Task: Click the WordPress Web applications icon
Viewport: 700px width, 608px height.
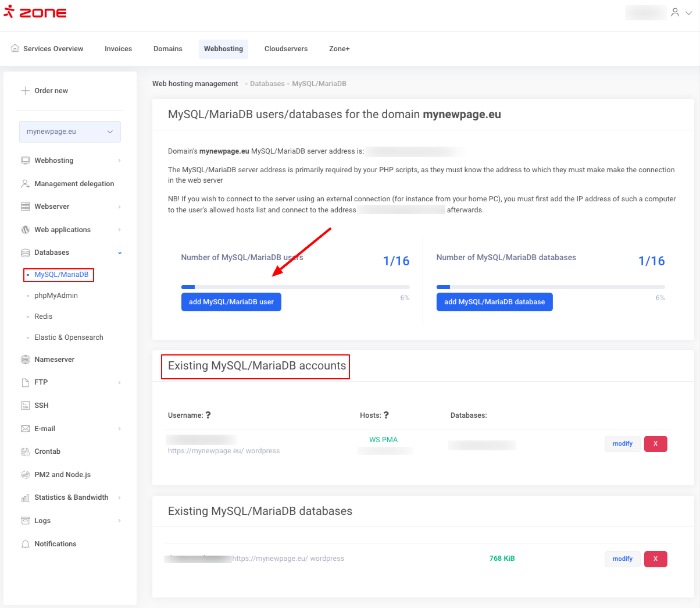Action: coord(25,230)
